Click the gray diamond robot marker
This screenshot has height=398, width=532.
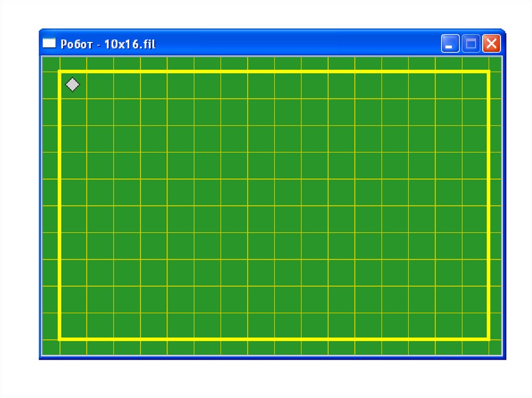coord(72,85)
